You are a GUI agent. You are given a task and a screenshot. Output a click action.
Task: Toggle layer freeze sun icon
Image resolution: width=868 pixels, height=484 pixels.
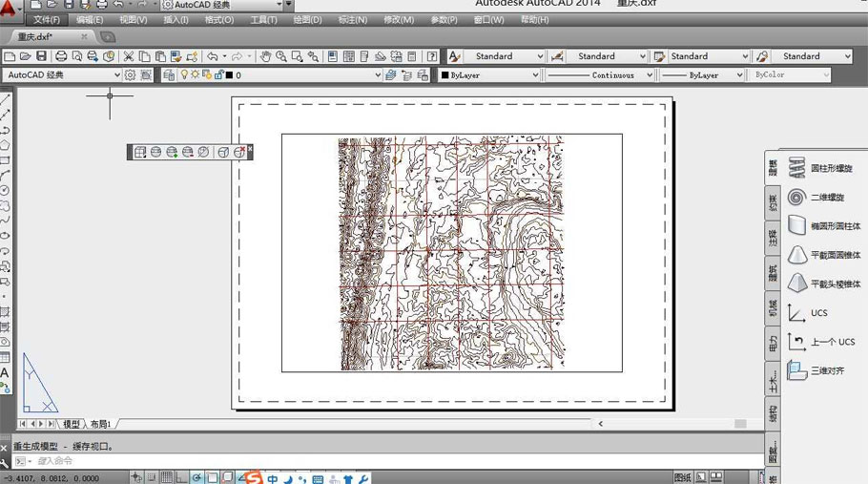point(196,74)
